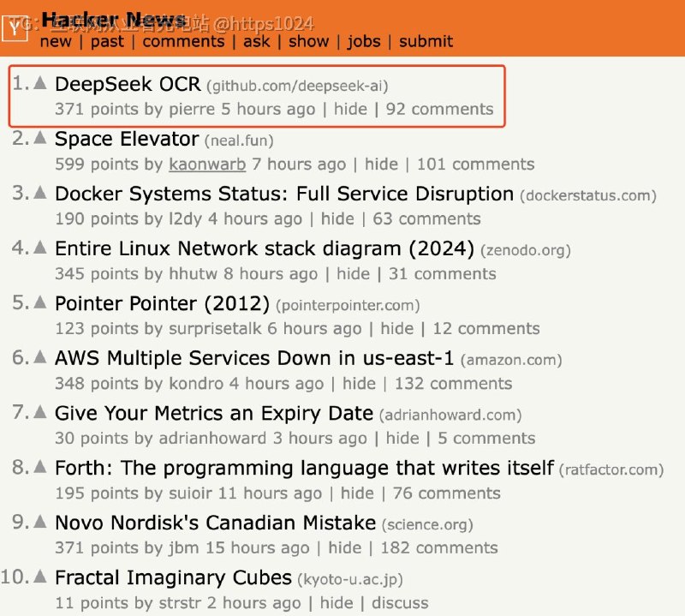The image size is (685, 616).
Task: Open user suioir's profile
Action: point(190,493)
